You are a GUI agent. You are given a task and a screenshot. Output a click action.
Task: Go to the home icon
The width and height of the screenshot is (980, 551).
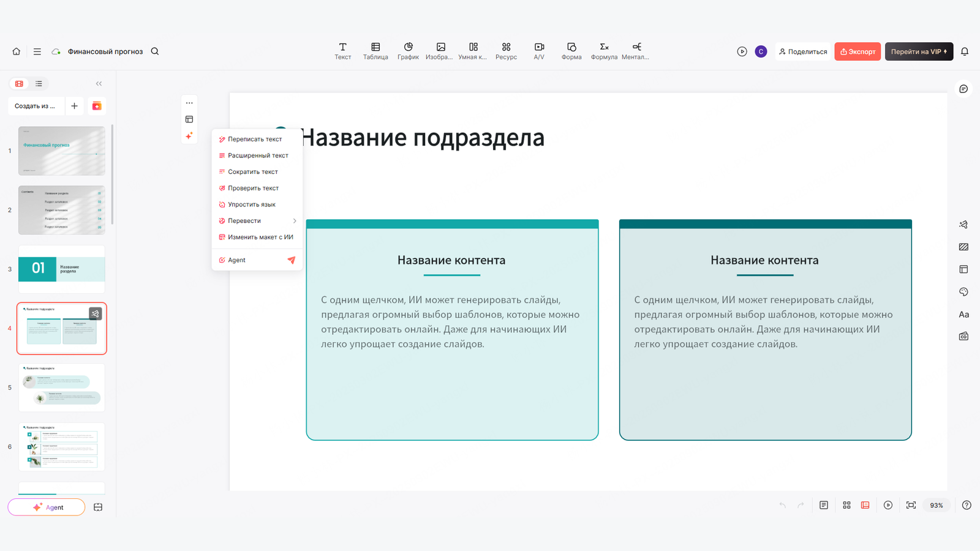pos(17,51)
